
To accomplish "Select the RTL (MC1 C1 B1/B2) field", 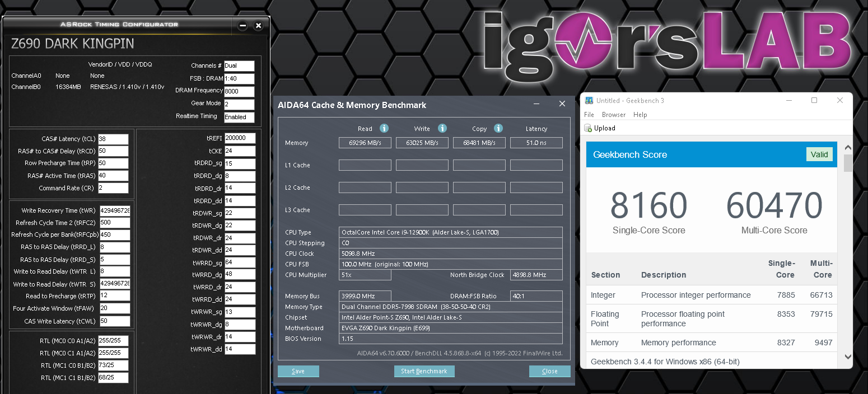I will tap(113, 378).
